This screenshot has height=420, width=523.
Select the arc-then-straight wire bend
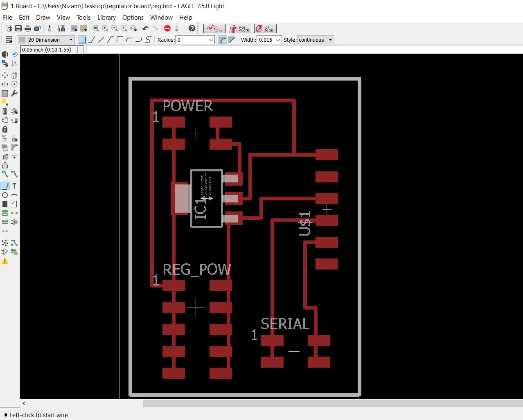point(129,40)
